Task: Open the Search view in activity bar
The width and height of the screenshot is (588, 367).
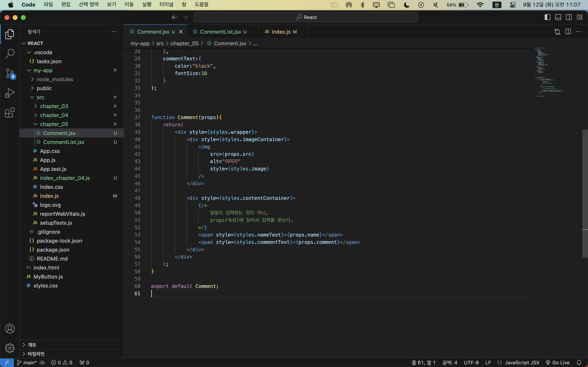Action: point(10,54)
